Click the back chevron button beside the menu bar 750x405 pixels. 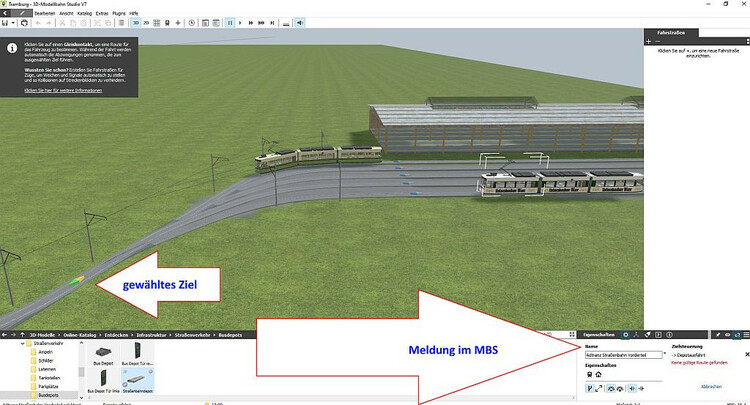[x=5, y=13]
